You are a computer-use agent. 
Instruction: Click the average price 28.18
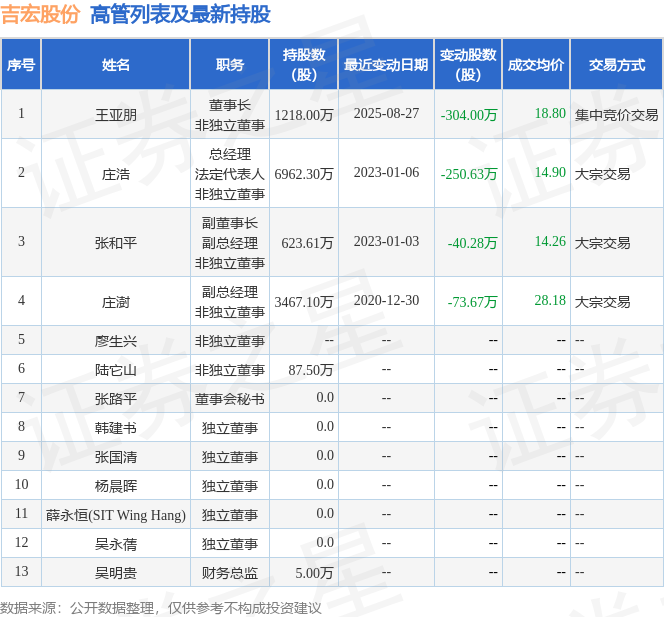click(x=550, y=301)
